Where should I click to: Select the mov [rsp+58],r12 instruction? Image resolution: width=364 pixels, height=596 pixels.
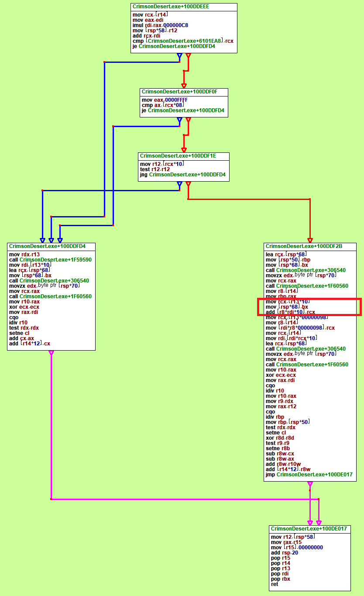point(155,31)
